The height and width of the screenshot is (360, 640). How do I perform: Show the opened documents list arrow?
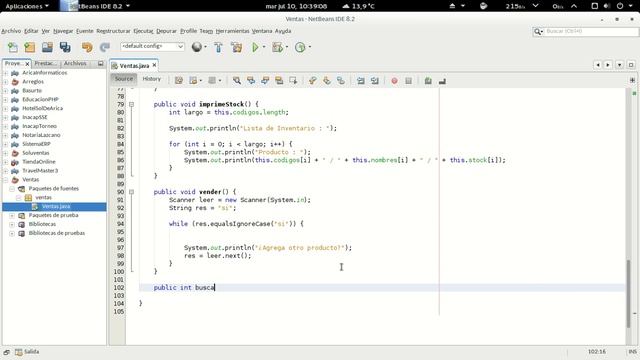coord(620,65)
